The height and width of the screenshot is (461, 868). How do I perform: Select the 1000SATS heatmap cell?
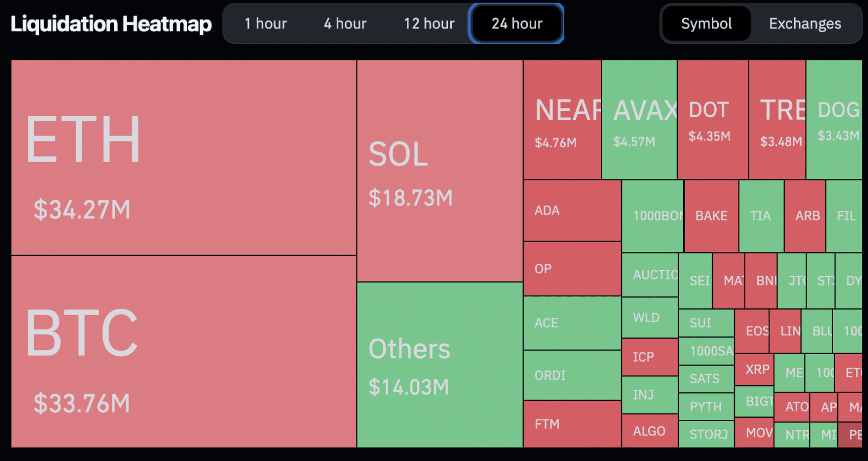click(706, 351)
